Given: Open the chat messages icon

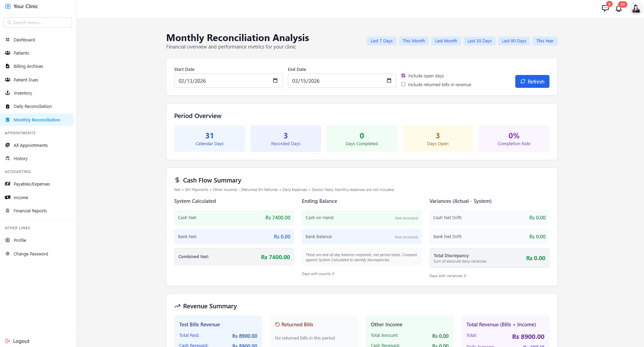Looking at the screenshot, I should coord(605,9).
